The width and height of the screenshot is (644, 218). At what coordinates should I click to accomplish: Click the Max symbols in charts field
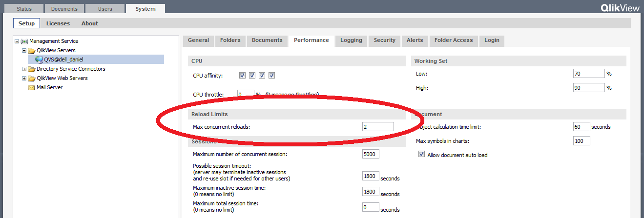[582, 141]
